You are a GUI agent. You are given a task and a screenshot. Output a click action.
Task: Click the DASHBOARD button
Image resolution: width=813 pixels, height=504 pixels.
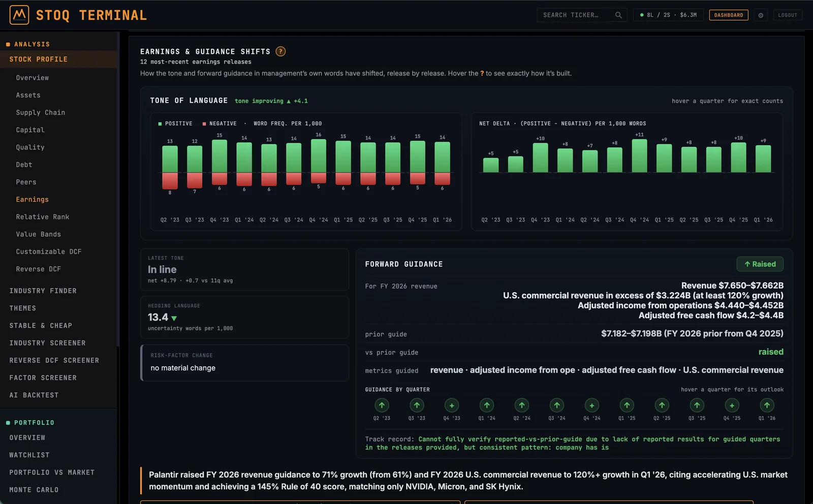[x=729, y=15]
